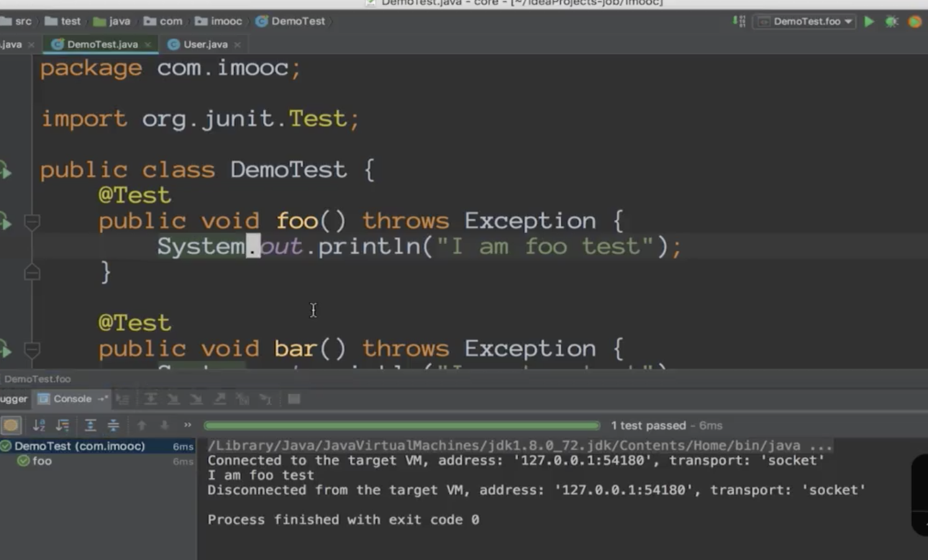
Task: Collapse the bar() method fold marker
Action: click(32, 350)
